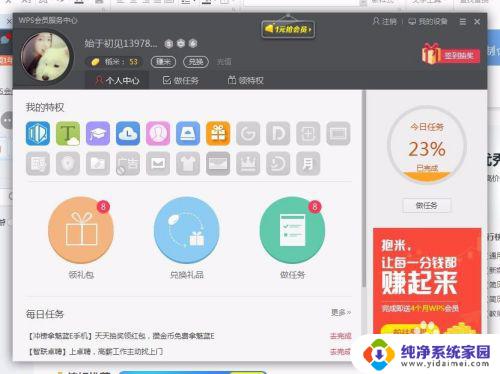Switch to the 做任务 tab
Image resolution: width=500 pixels, height=374 pixels.
coord(181,80)
